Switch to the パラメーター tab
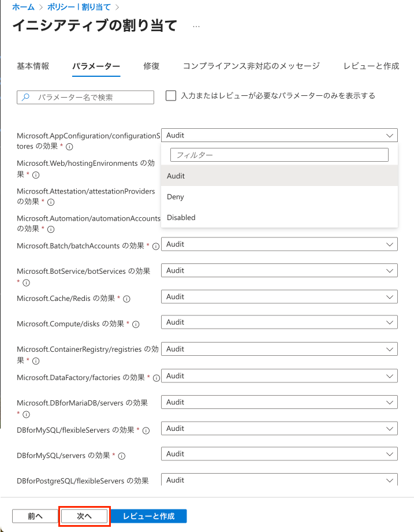Screen dimensions: 414x532 96,66
